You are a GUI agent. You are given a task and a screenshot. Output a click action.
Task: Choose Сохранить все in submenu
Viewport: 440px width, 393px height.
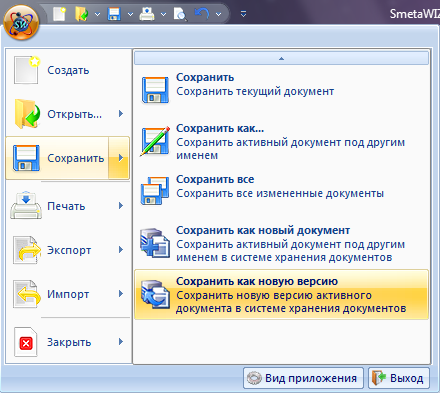pyautogui.click(x=281, y=192)
